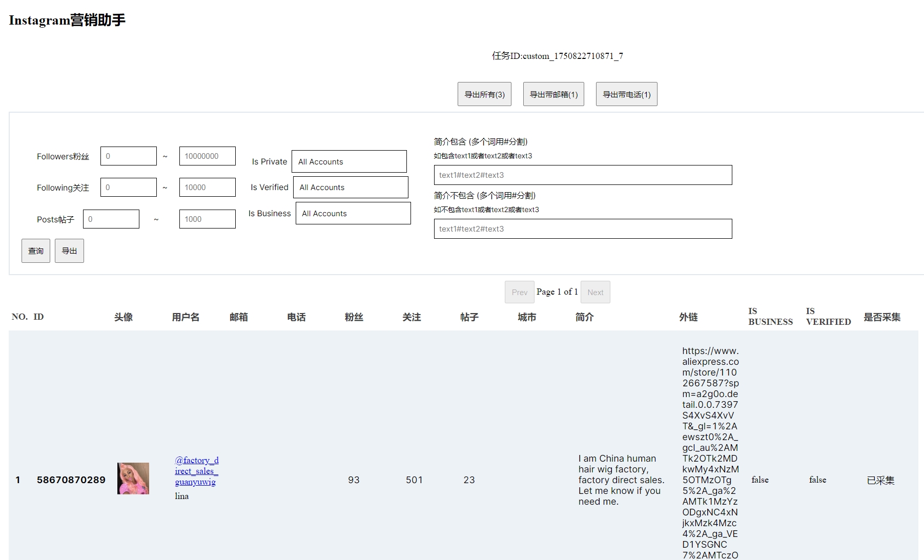Image resolution: width=924 pixels, height=560 pixels.
Task: Click the 导出带电话(1) export button
Action: pos(626,94)
